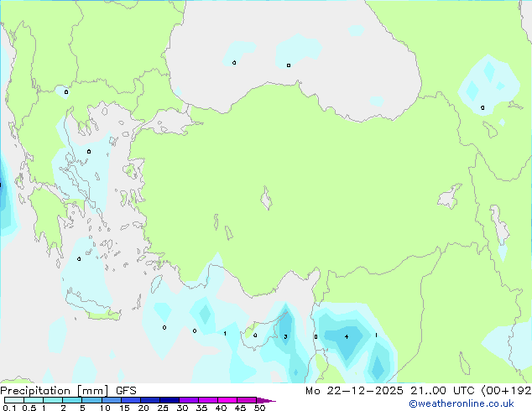Click the 'GFS' model label
Image resolution: width=532 pixels, height=411 pixels.
[x=126, y=391]
